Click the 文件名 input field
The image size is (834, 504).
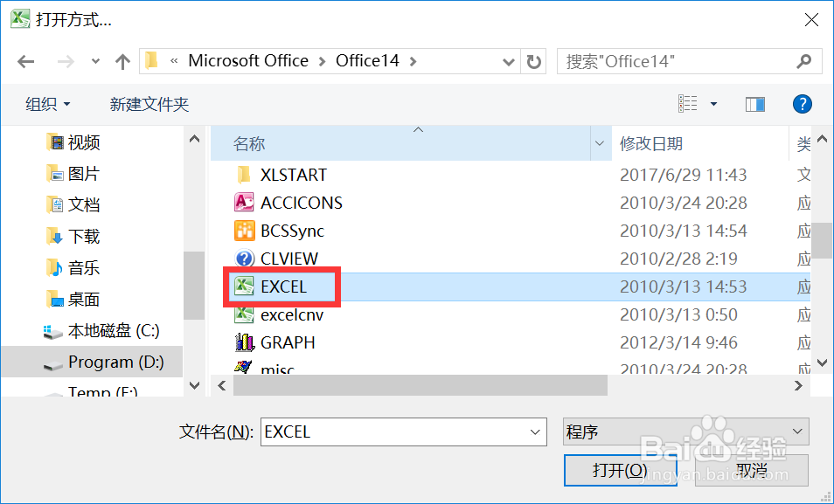click(393, 432)
